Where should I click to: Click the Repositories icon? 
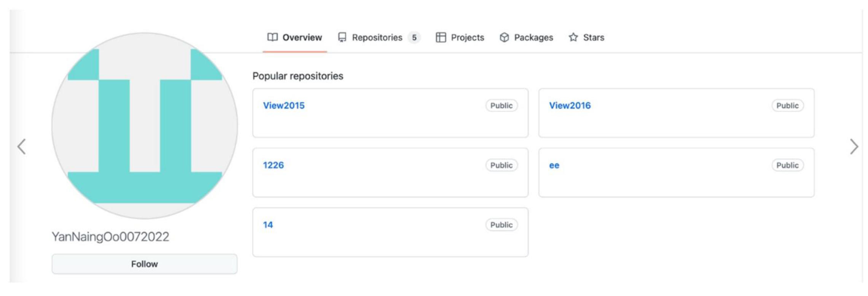342,37
